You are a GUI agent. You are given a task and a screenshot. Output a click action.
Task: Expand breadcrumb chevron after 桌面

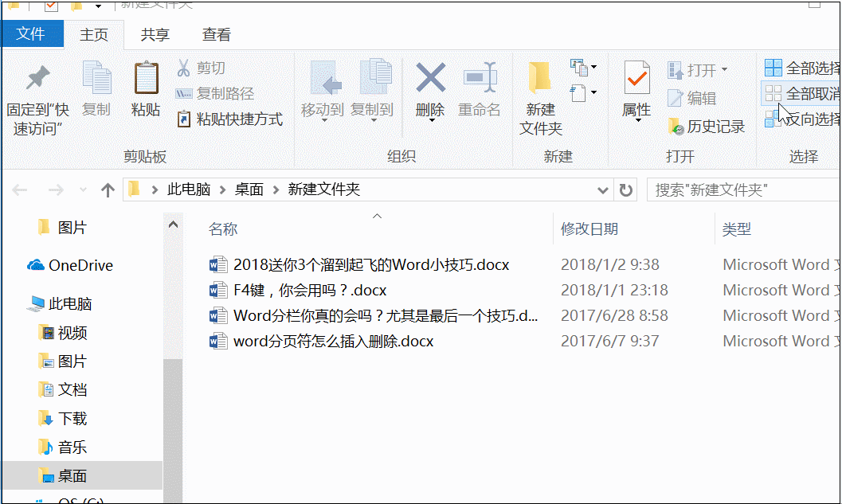(276, 190)
